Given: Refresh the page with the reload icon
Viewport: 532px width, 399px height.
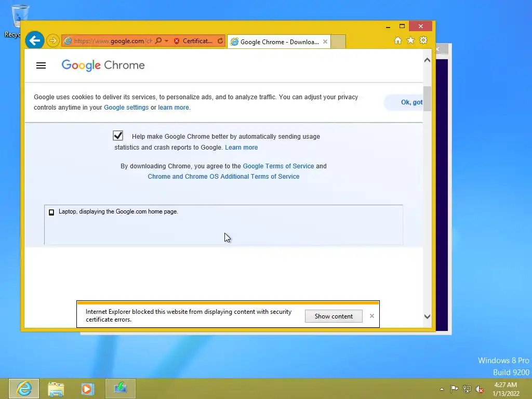Looking at the screenshot, I should tap(220, 41).
